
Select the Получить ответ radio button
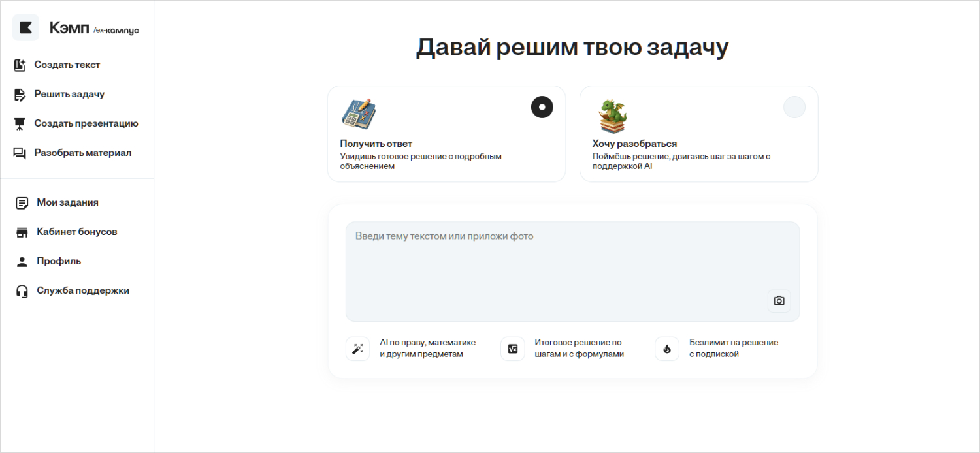pyautogui.click(x=542, y=107)
